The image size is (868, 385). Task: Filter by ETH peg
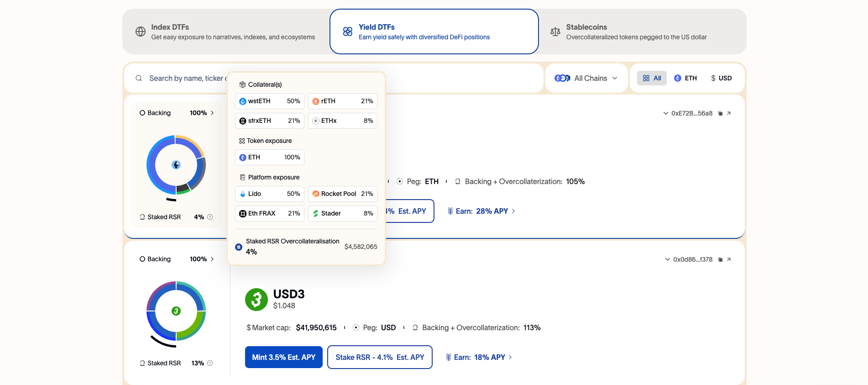click(x=685, y=78)
